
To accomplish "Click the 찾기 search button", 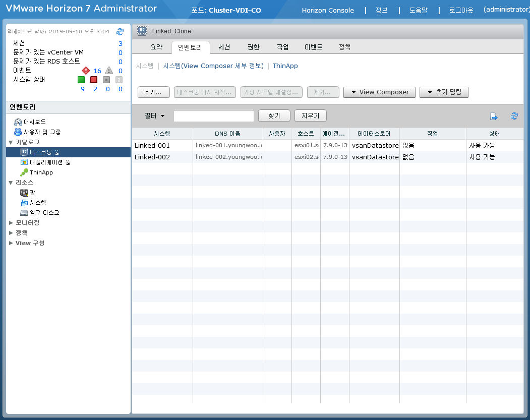I will point(274,115).
